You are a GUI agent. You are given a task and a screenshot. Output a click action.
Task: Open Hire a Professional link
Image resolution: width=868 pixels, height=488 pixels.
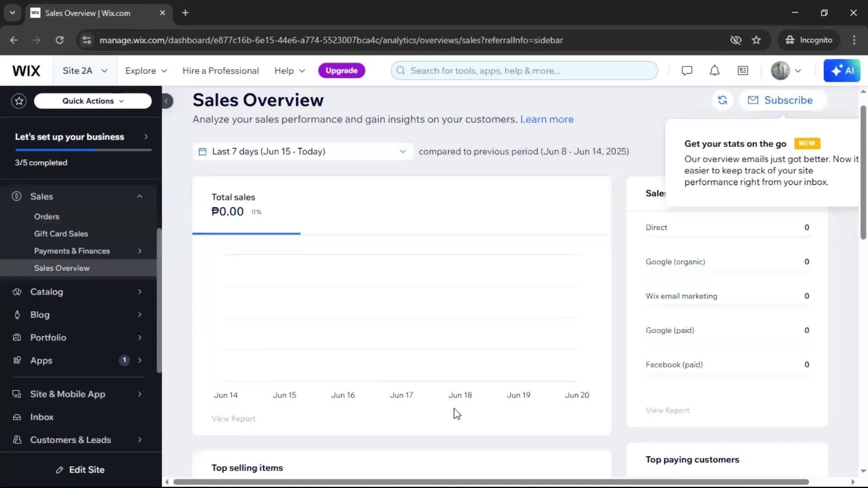tap(221, 71)
